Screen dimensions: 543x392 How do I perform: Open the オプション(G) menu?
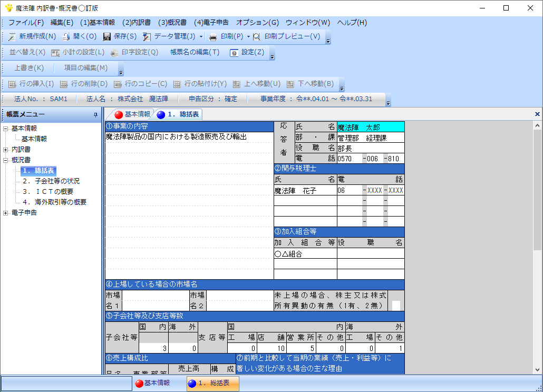pos(257,23)
